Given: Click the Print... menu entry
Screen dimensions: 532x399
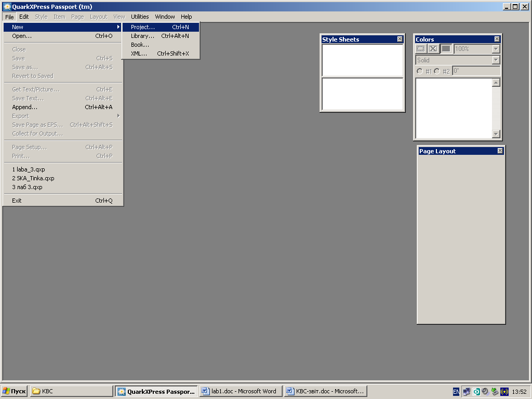Looking at the screenshot, I should 63,156.
